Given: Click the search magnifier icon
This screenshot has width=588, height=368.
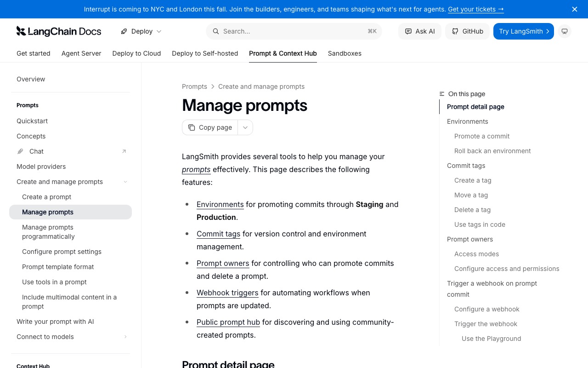Looking at the screenshot, I should tap(215, 31).
